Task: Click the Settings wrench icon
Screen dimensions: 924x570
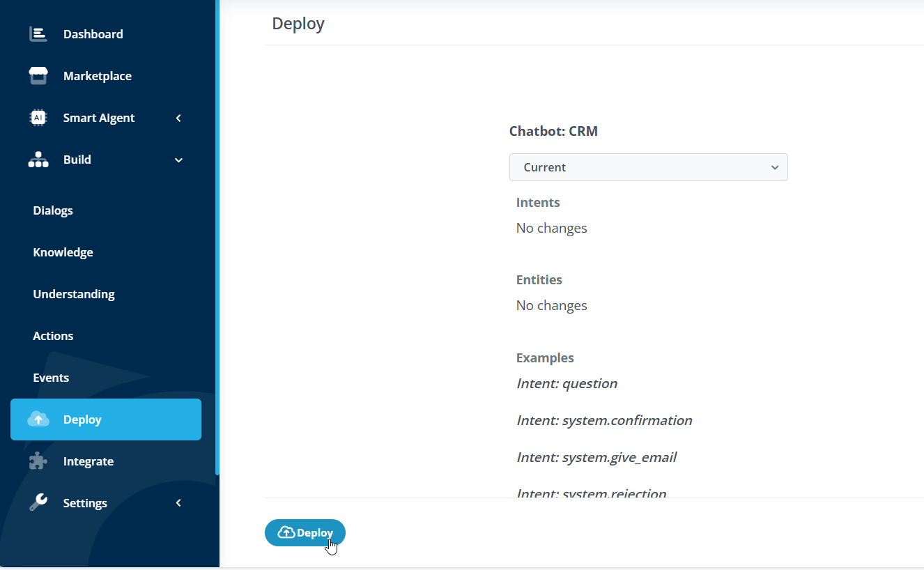Action: click(x=38, y=503)
